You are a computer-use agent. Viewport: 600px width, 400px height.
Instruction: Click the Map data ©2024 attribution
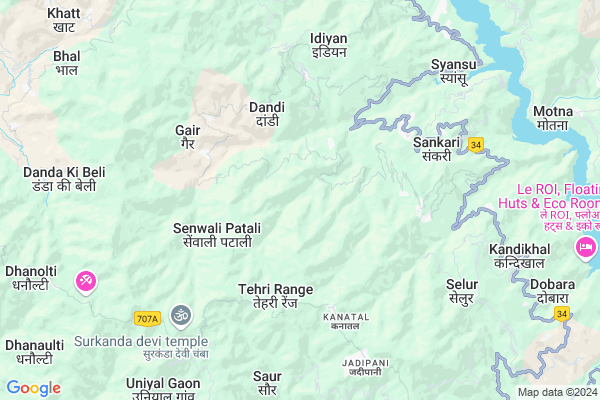pos(558,392)
